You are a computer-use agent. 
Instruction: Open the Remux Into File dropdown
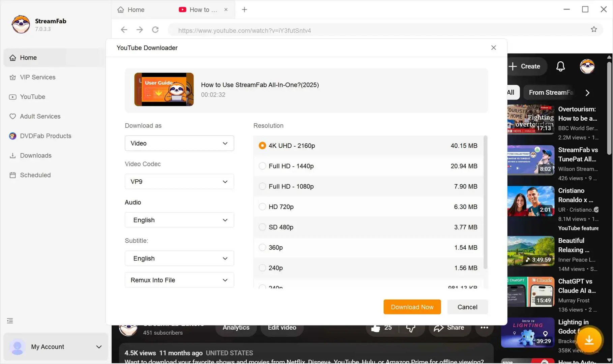click(x=179, y=280)
